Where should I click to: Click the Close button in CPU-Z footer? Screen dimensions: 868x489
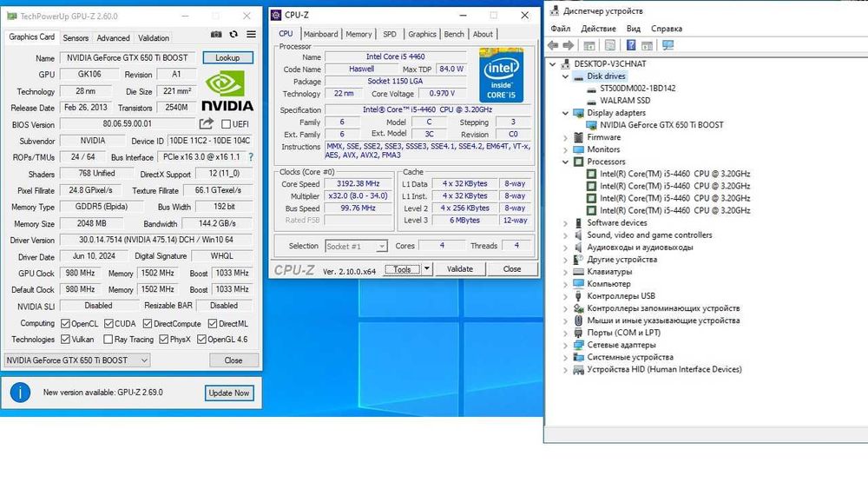(x=512, y=269)
